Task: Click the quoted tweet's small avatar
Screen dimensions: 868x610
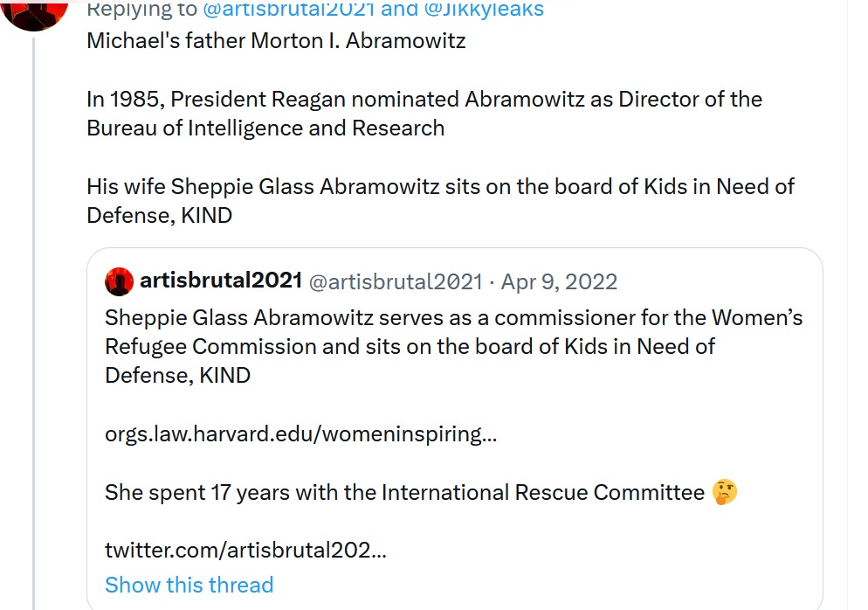Action: pos(119,281)
